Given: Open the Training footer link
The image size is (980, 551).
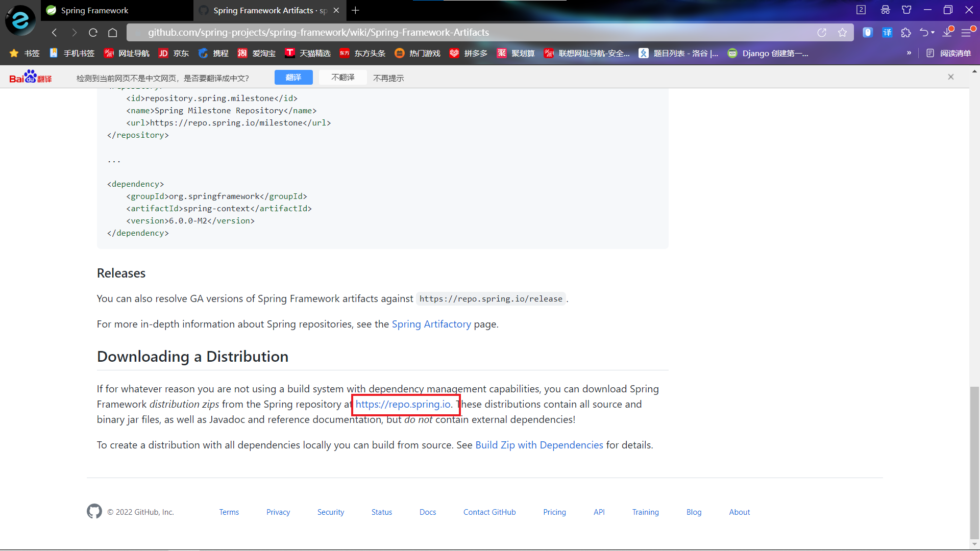Looking at the screenshot, I should [646, 512].
